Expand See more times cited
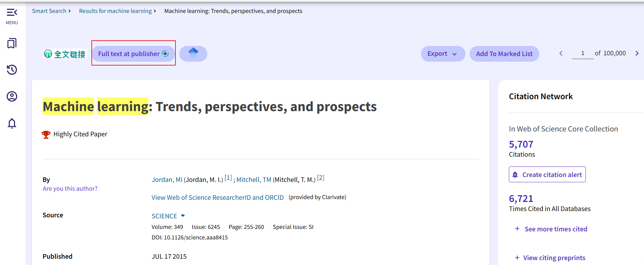The height and width of the screenshot is (265, 644). pyautogui.click(x=555, y=229)
